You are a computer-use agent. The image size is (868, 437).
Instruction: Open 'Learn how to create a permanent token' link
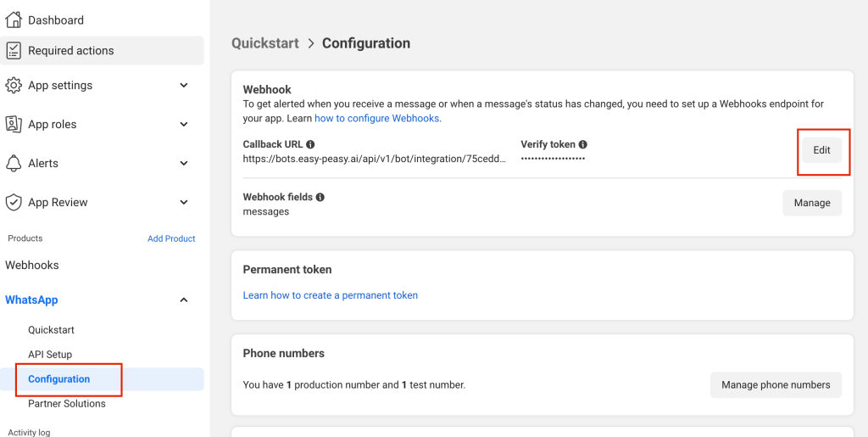[331, 295]
